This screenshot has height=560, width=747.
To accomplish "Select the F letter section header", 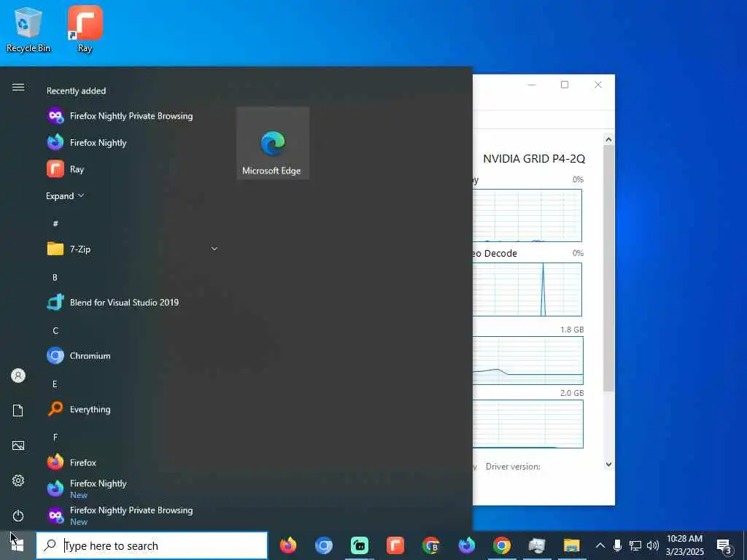I will coord(55,437).
